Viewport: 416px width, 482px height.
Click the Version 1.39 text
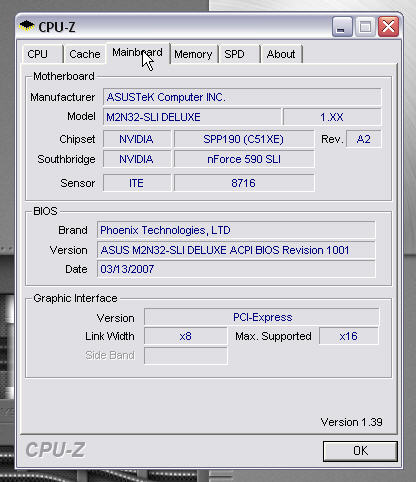tap(351, 422)
